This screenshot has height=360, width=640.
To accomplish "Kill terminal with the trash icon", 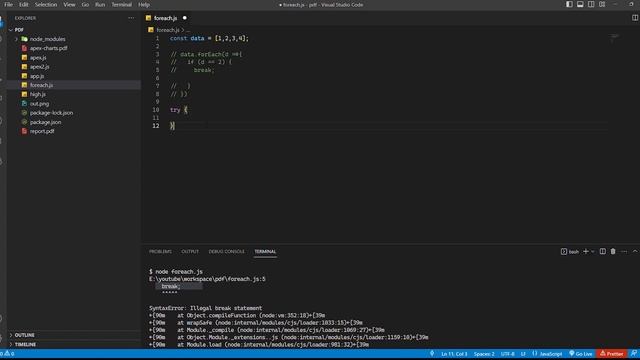I will tap(613, 251).
